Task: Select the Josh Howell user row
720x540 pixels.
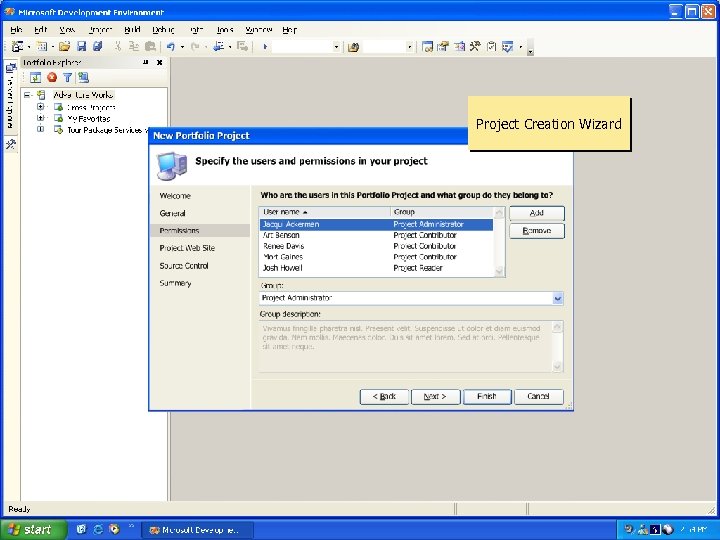Action: coord(376,268)
